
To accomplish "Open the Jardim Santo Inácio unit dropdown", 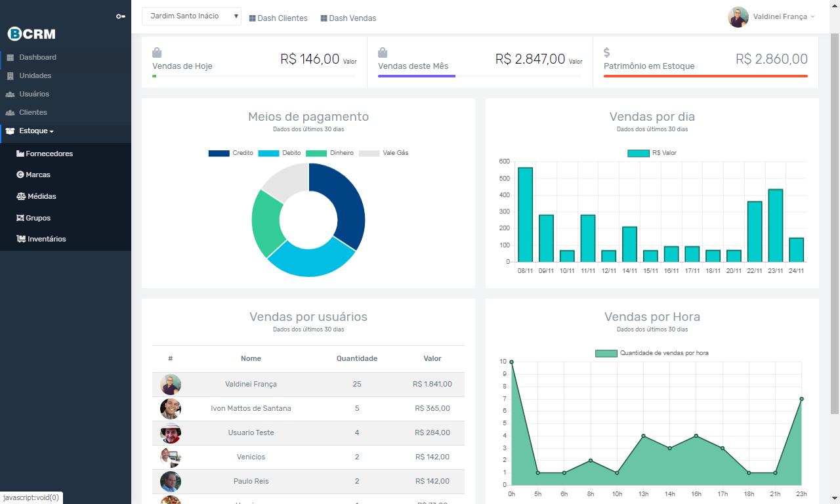I will coord(192,16).
